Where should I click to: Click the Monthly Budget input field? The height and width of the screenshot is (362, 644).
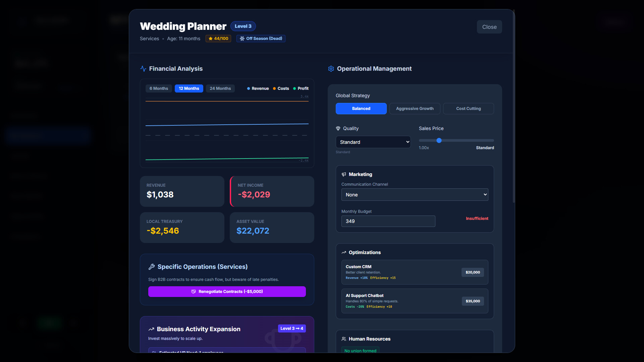point(388,221)
